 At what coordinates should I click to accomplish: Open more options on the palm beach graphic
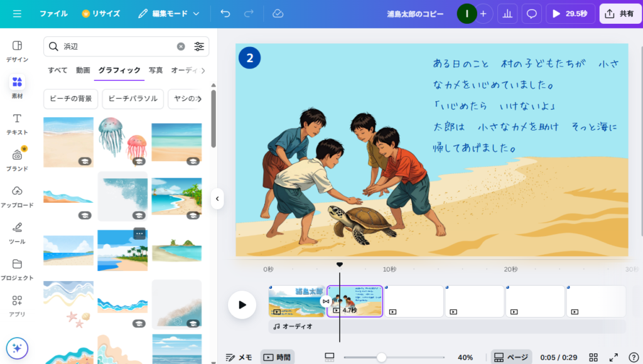[139, 233]
